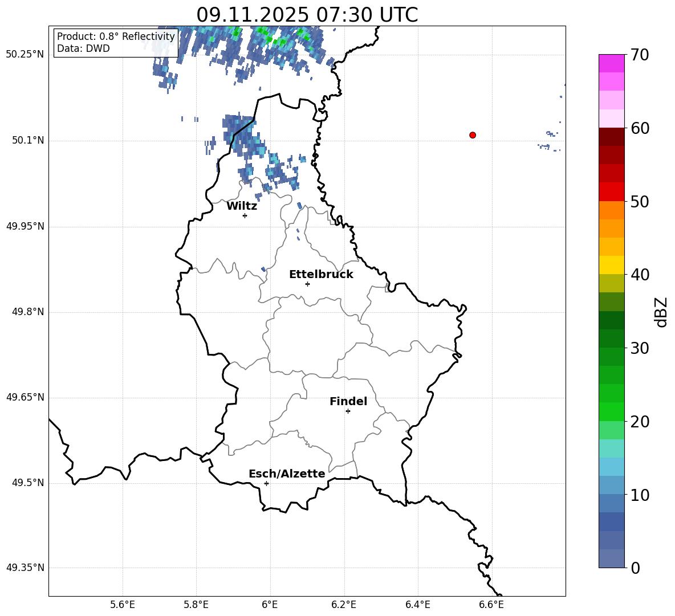
Task: Click the dark maroon swatch just below 60
Action: [x=612, y=137]
